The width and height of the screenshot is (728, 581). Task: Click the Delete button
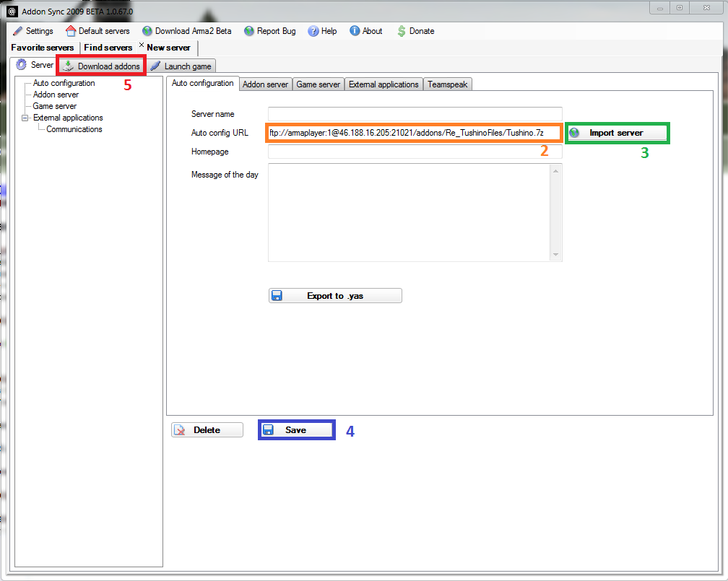(207, 430)
